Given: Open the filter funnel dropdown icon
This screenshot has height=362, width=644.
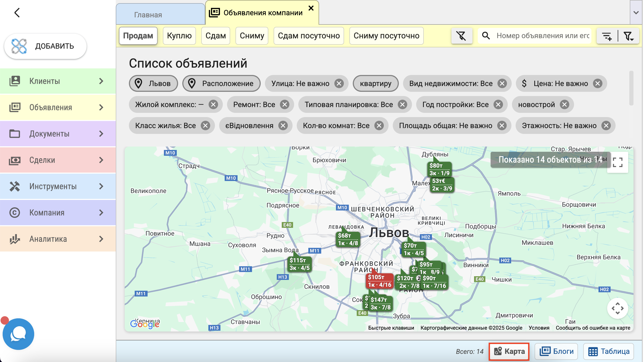Looking at the screenshot, I should [629, 36].
